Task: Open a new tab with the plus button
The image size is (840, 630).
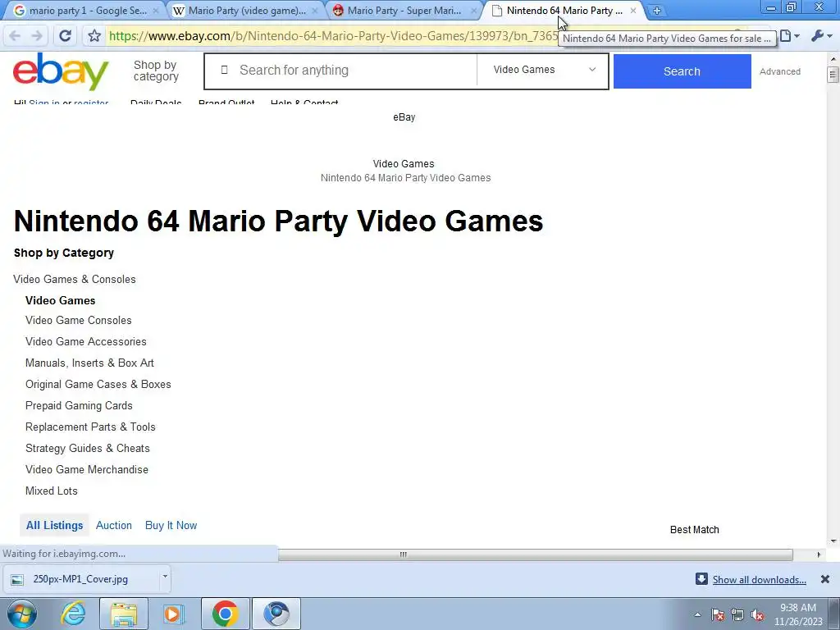Action: tap(657, 10)
